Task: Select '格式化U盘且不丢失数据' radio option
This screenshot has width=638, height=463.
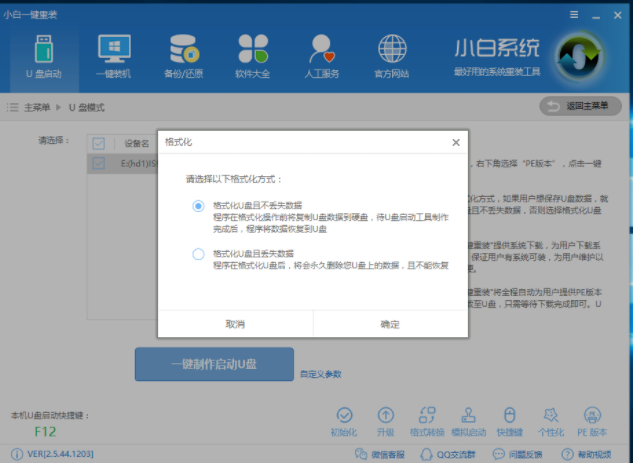Action: [198, 205]
